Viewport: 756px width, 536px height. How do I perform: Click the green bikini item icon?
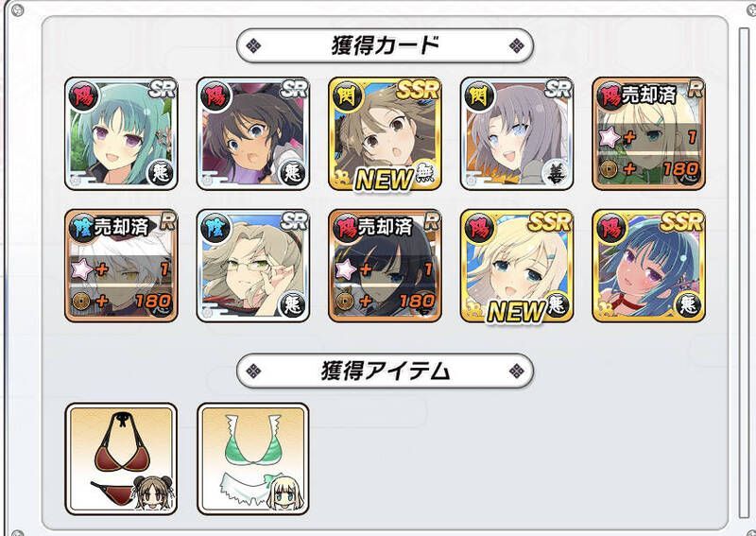(x=253, y=459)
